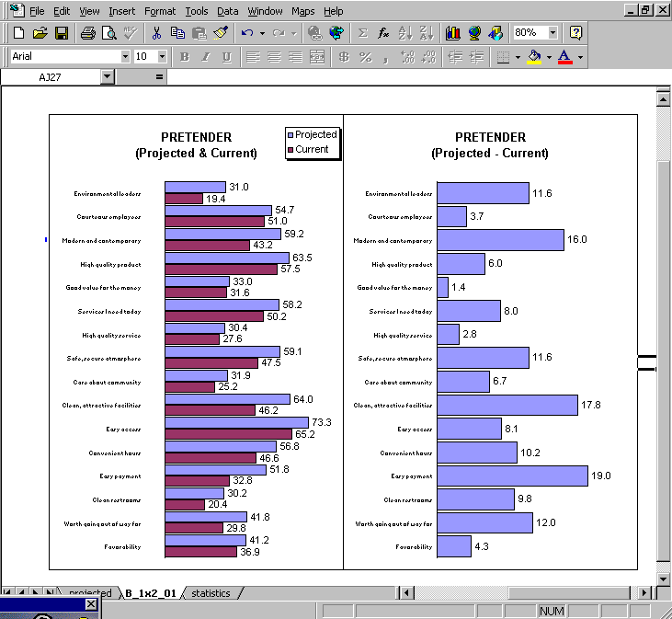This screenshot has height=619, width=672.
Task: Apply red Font Color letter A
Action: click(x=565, y=57)
